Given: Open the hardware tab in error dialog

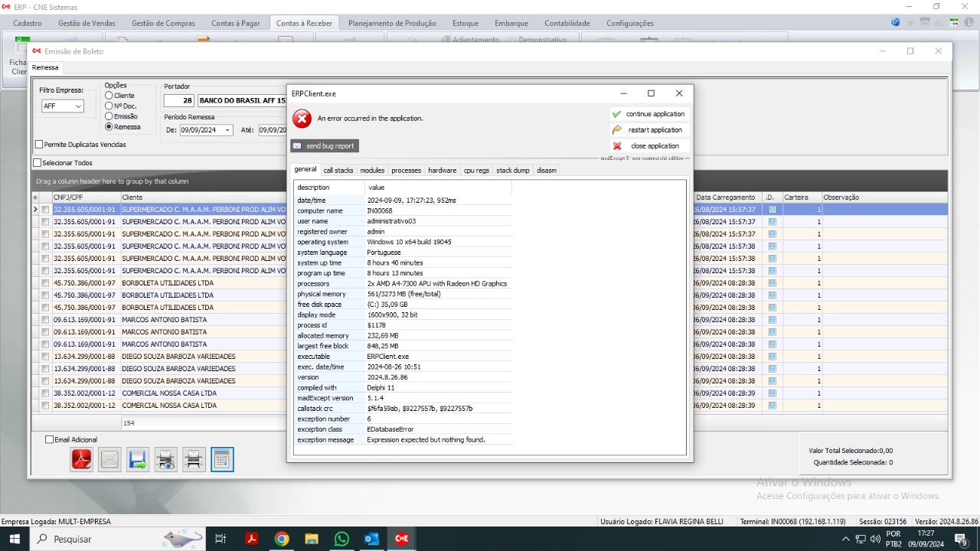Looking at the screenshot, I should pos(442,171).
